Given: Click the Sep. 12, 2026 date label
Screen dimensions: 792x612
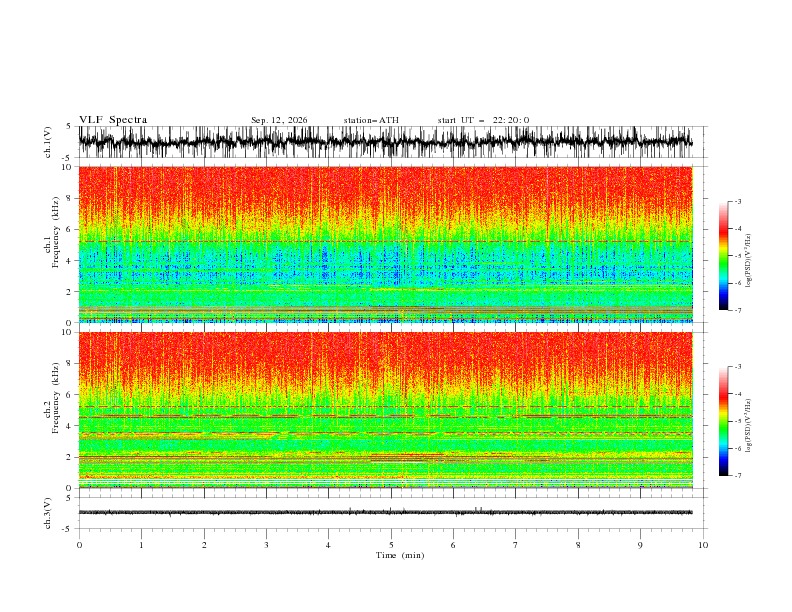Looking at the screenshot, I should click(279, 120).
